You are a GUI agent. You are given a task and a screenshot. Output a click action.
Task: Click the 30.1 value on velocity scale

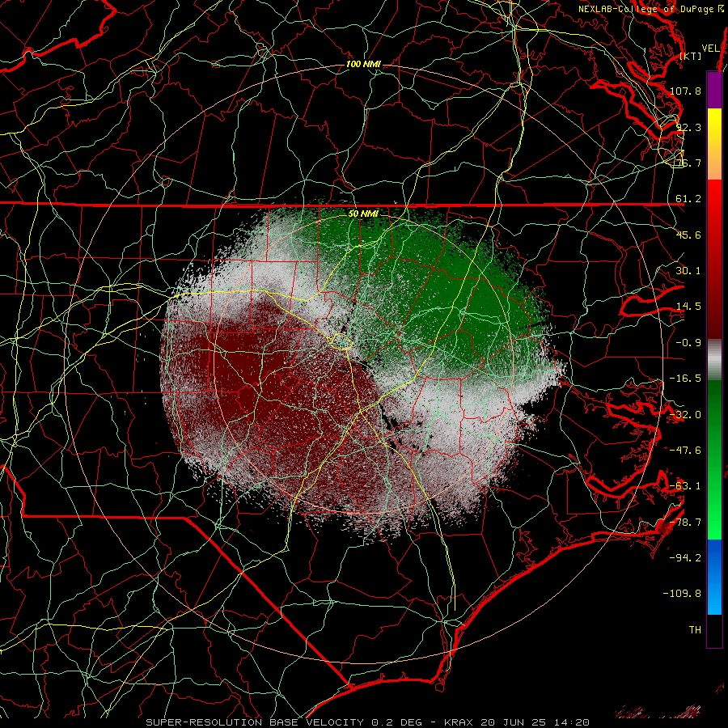688,271
